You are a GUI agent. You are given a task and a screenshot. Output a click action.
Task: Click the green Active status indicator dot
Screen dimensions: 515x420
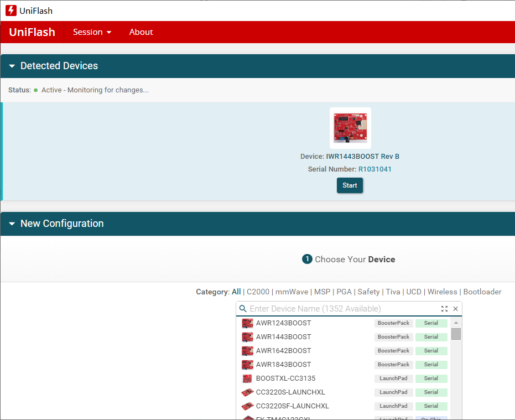(x=36, y=90)
